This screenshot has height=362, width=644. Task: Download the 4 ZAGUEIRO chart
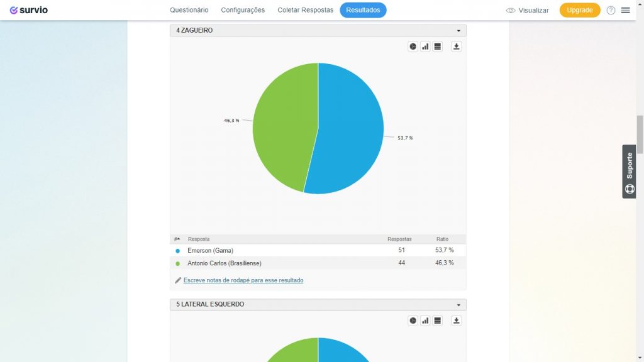click(x=457, y=47)
